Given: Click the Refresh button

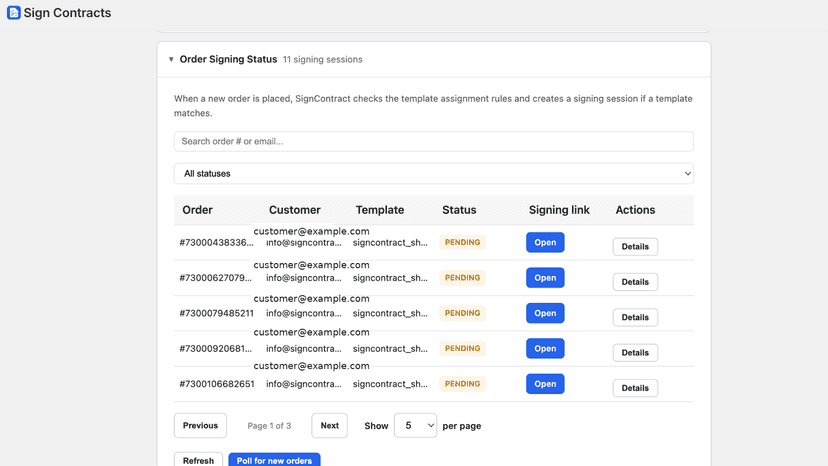Looking at the screenshot, I should click(198, 460).
